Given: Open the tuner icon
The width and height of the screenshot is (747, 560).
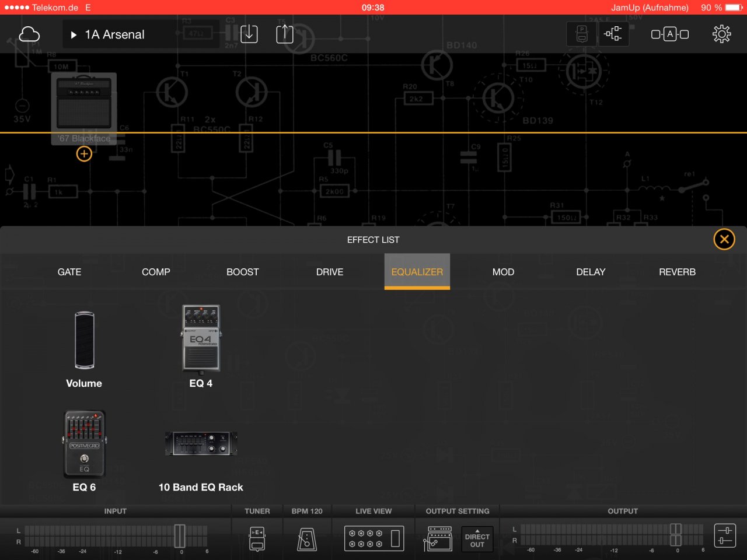Looking at the screenshot, I should tap(257, 539).
